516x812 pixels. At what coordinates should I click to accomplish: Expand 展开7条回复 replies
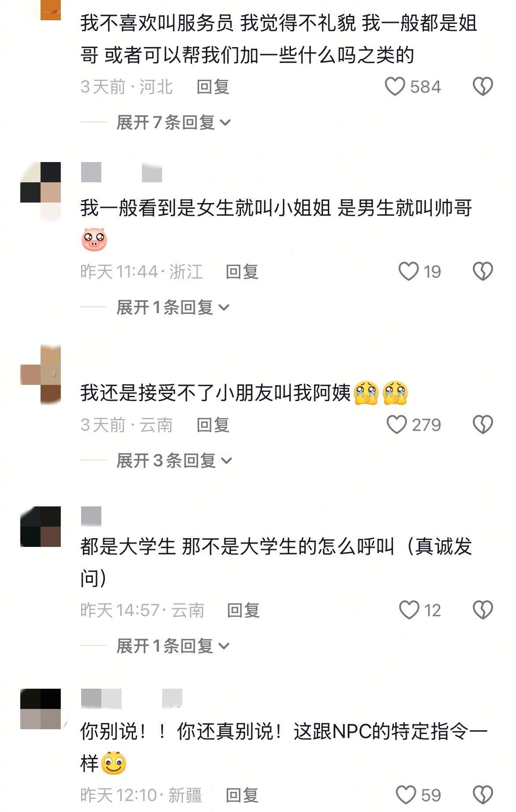point(174,122)
